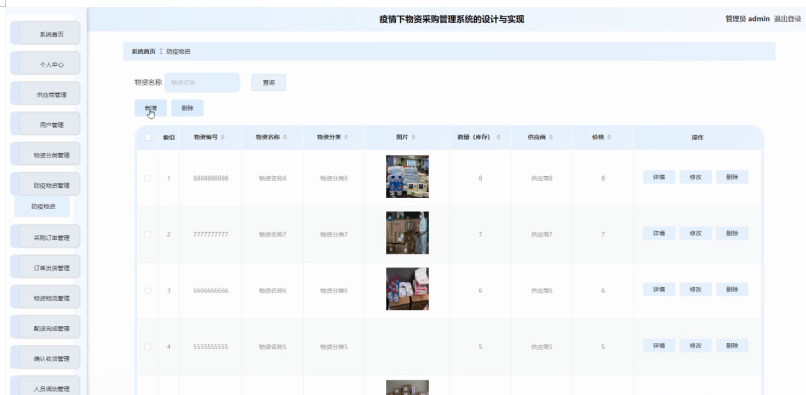Click cell 物资名称5
The height and width of the screenshot is (395, 806).
tap(272, 347)
